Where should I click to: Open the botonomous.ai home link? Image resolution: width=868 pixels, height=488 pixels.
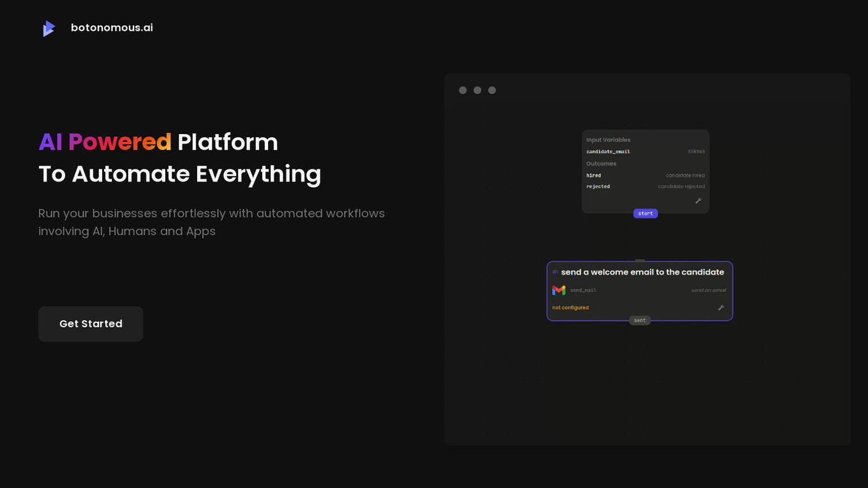[x=112, y=27]
